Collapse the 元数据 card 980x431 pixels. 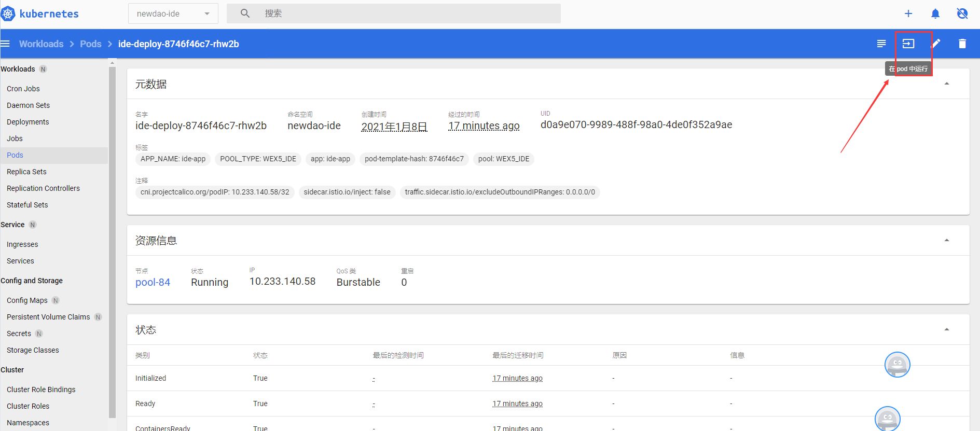pyautogui.click(x=947, y=84)
